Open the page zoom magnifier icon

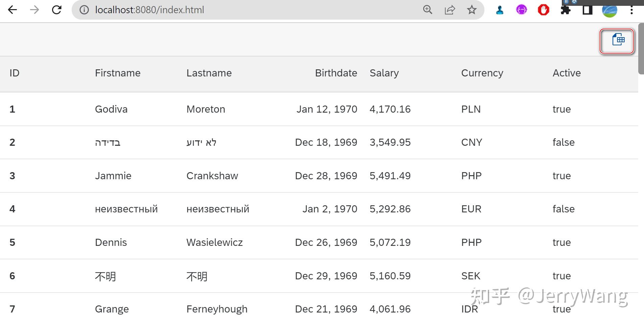click(428, 10)
